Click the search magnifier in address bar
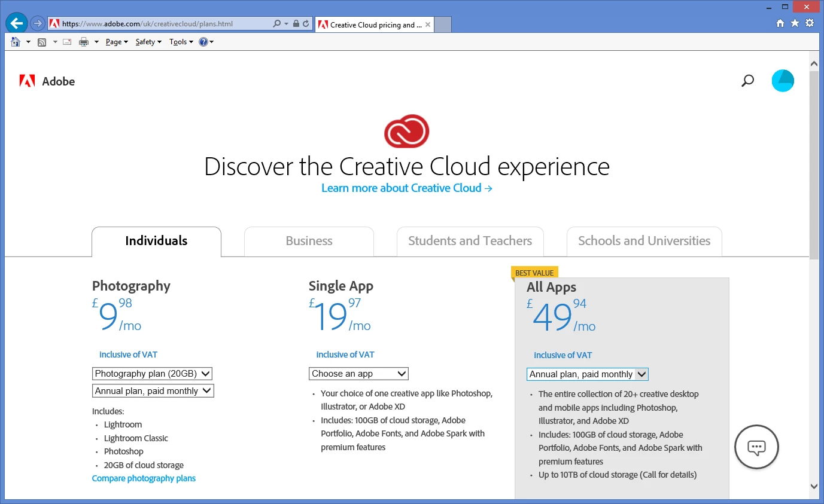This screenshot has height=504, width=824. (276, 24)
